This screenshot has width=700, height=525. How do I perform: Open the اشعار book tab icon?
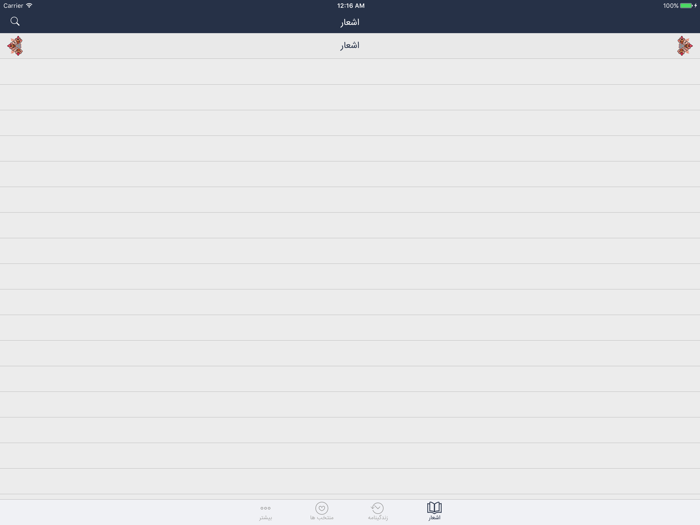(434, 507)
